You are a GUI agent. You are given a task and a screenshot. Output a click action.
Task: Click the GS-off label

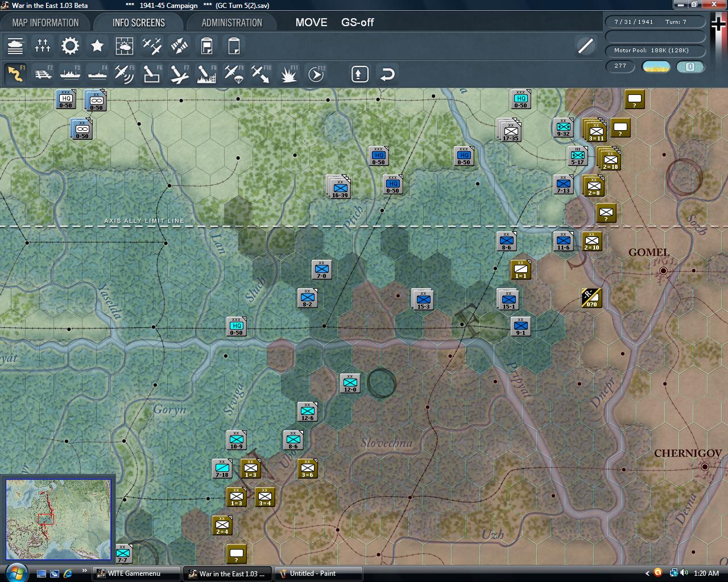(357, 23)
